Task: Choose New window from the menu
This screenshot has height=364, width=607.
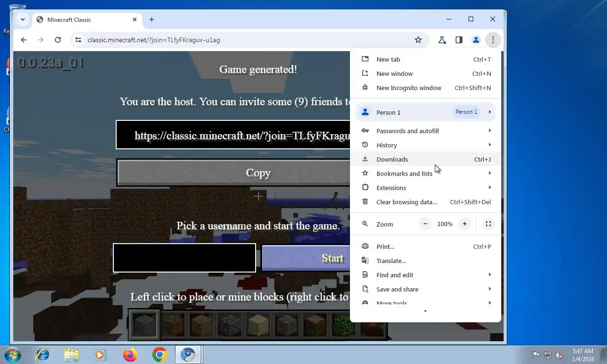Action: 425,73
